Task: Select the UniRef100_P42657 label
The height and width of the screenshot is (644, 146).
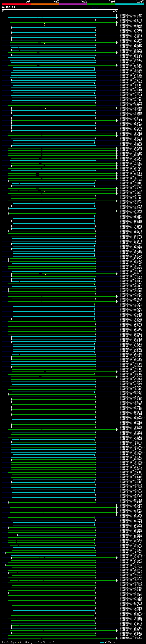Action: [x=131, y=77]
